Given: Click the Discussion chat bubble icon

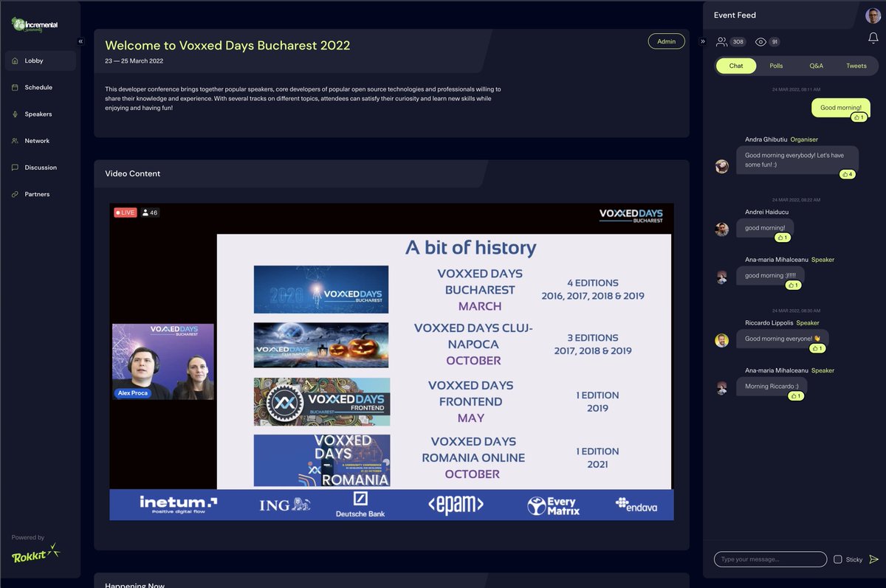Looking at the screenshot, I should [x=15, y=167].
